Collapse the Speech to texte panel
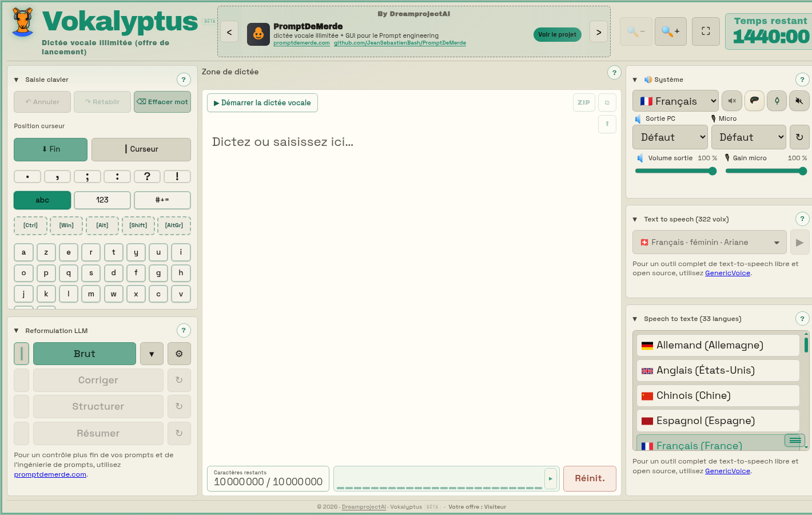The image size is (812, 515). pyautogui.click(x=635, y=319)
